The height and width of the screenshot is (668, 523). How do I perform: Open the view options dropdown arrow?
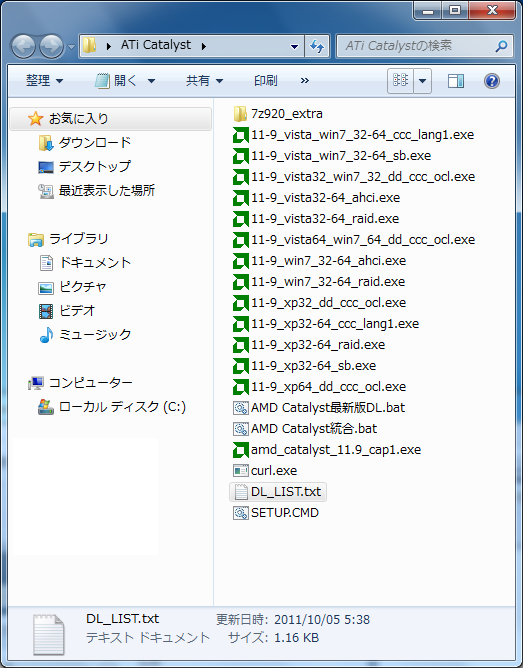pyautogui.click(x=422, y=81)
